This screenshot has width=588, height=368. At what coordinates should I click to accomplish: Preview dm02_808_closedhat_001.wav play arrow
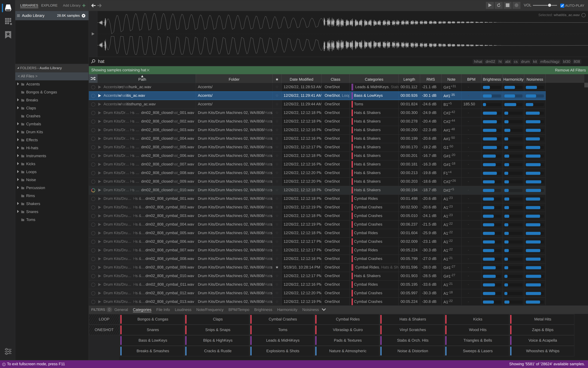99,113
